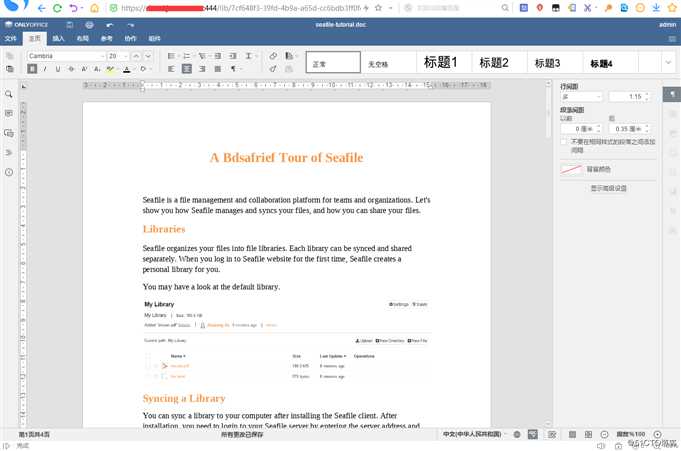Click the clear style eraser icon
Screen dimensions: 681x451
coord(273,56)
